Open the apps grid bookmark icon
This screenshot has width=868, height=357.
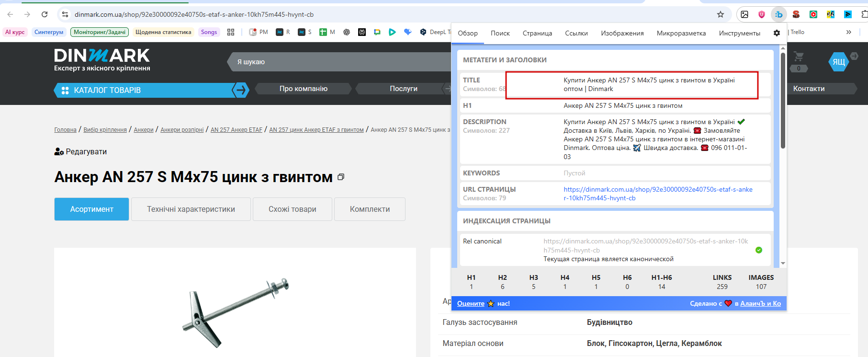pos(231,32)
